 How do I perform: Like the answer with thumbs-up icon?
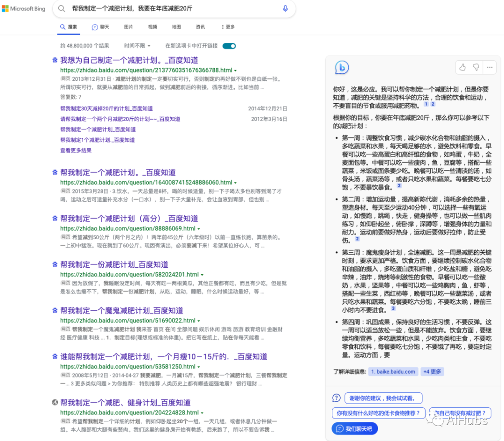point(462,67)
